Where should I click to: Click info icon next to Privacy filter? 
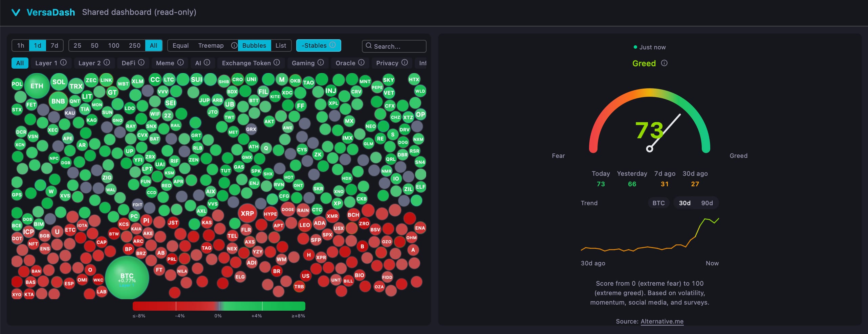pos(405,63)
